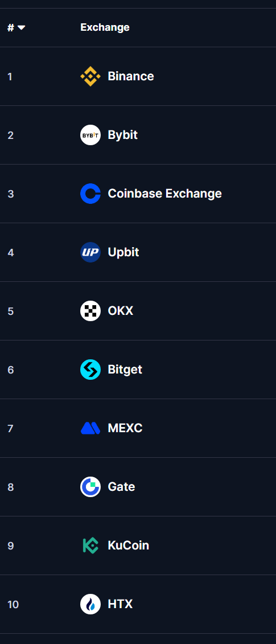
Task: Click the Binance logo icon
Action: pyautogui.click(x=90, y=76)
